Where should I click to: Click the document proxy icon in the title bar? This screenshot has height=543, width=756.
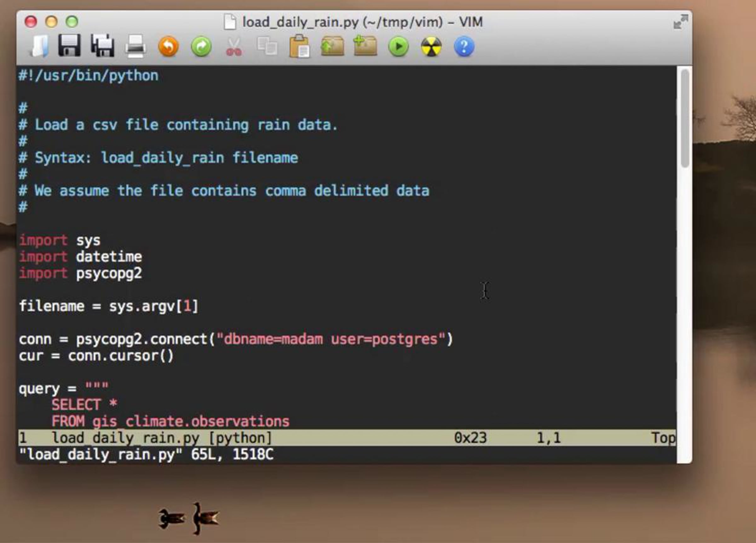[x=230, y=22]
